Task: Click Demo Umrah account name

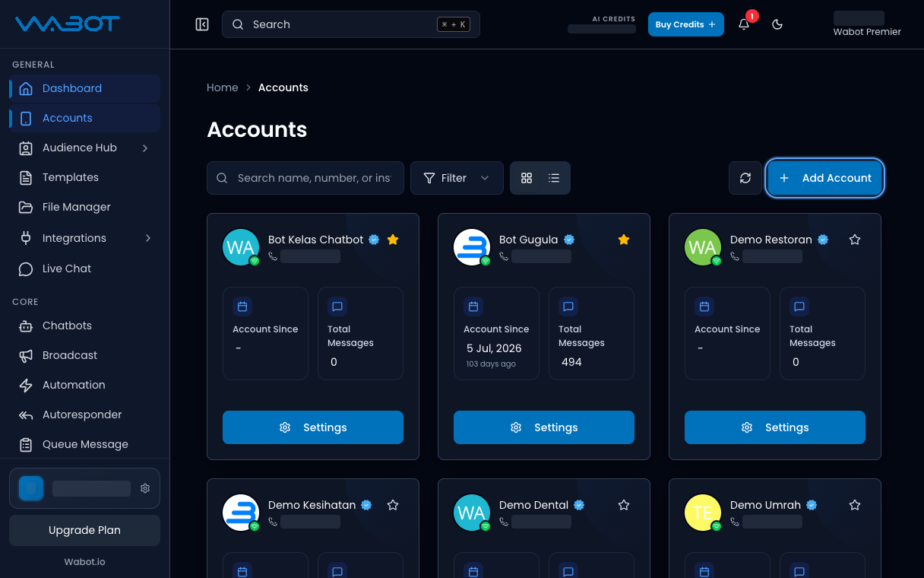Action: [x=765, y=505]
